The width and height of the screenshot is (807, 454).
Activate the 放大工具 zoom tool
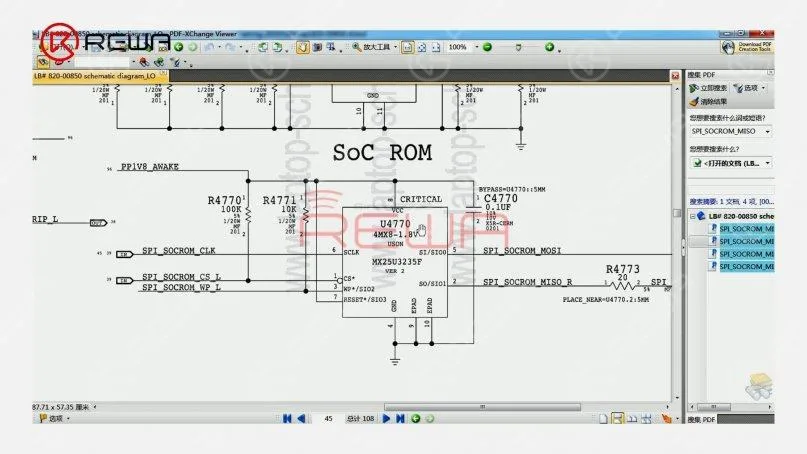[371, 47]
